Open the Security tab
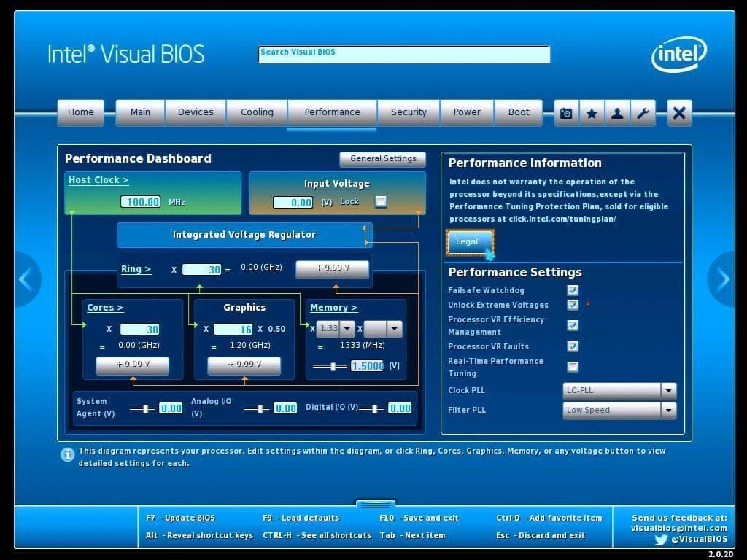 [x=409, y=112]
